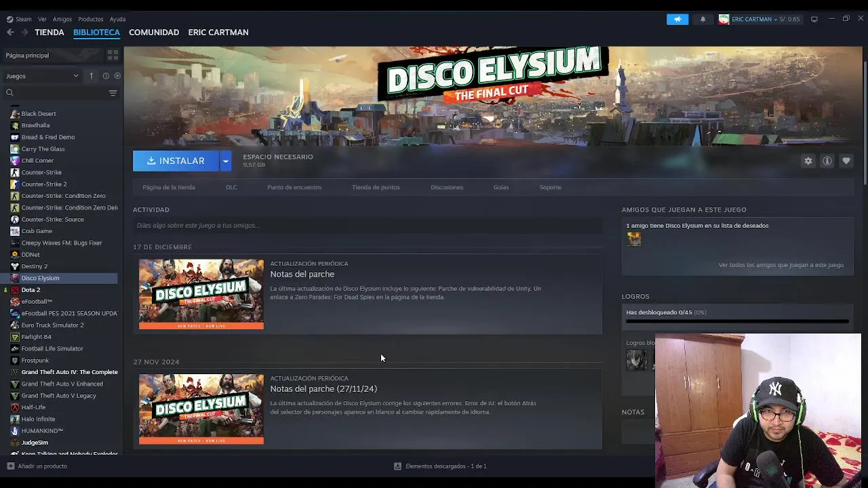Click the library search input field
The width and height of the screenshot is (868, 488).
click(60, 93)
